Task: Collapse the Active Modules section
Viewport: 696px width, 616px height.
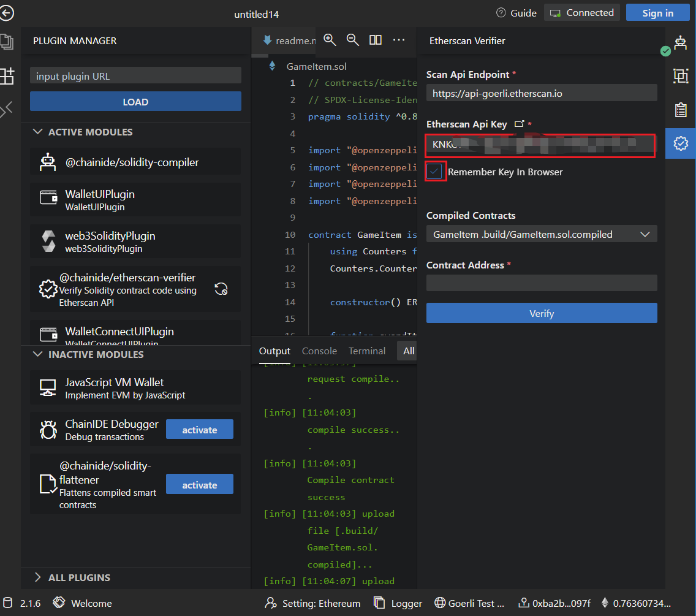Action: (38, 132)
